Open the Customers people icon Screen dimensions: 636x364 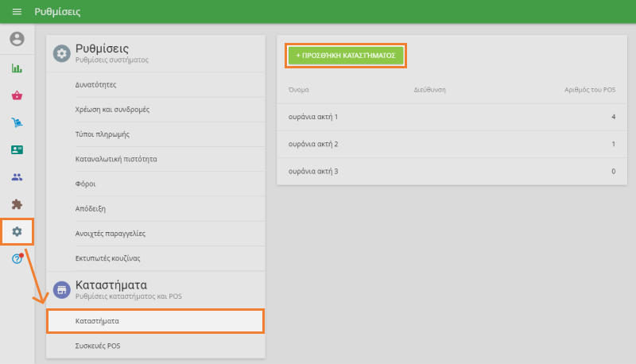17,177
